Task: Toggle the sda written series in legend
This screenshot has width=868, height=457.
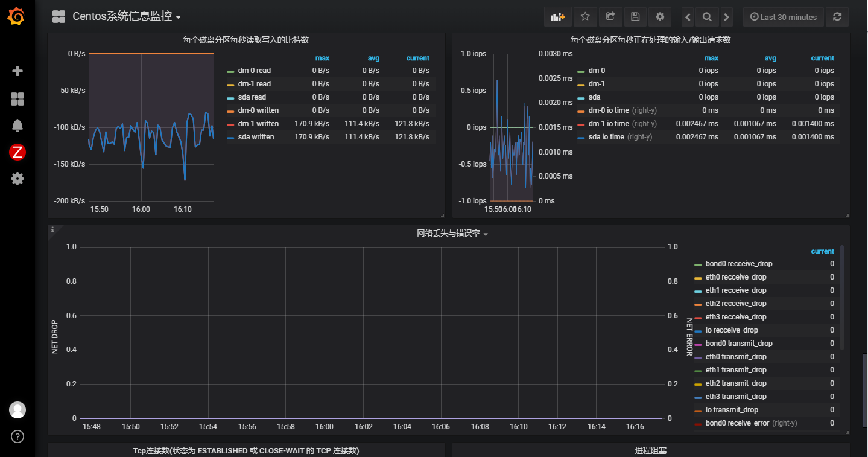Action: [256, 137]
